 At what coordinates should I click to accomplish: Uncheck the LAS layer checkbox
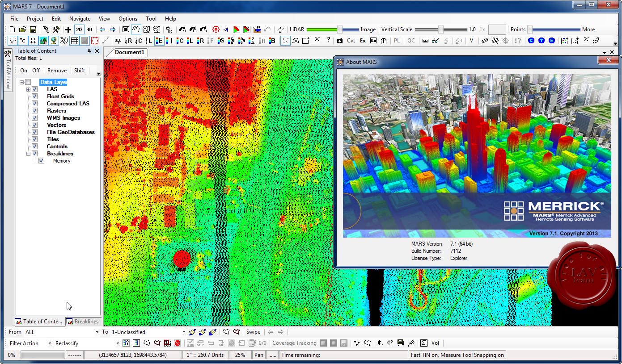pos(34,89)
